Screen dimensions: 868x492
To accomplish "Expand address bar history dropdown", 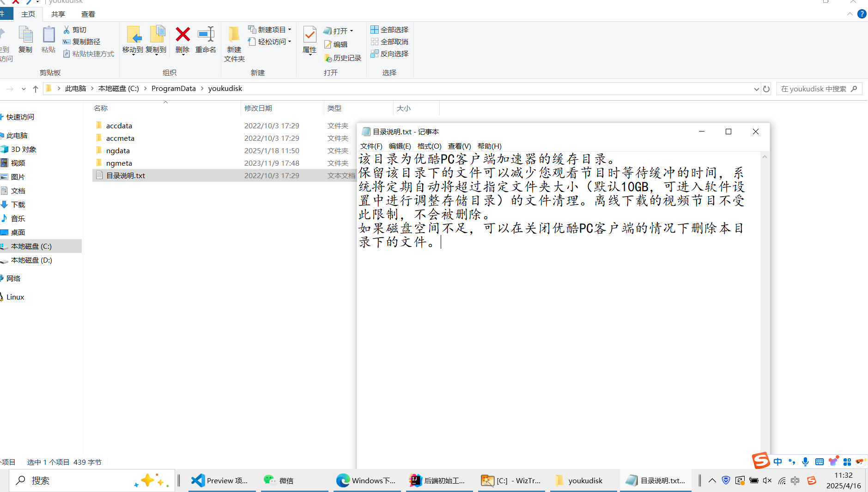I will coord(756,89).
